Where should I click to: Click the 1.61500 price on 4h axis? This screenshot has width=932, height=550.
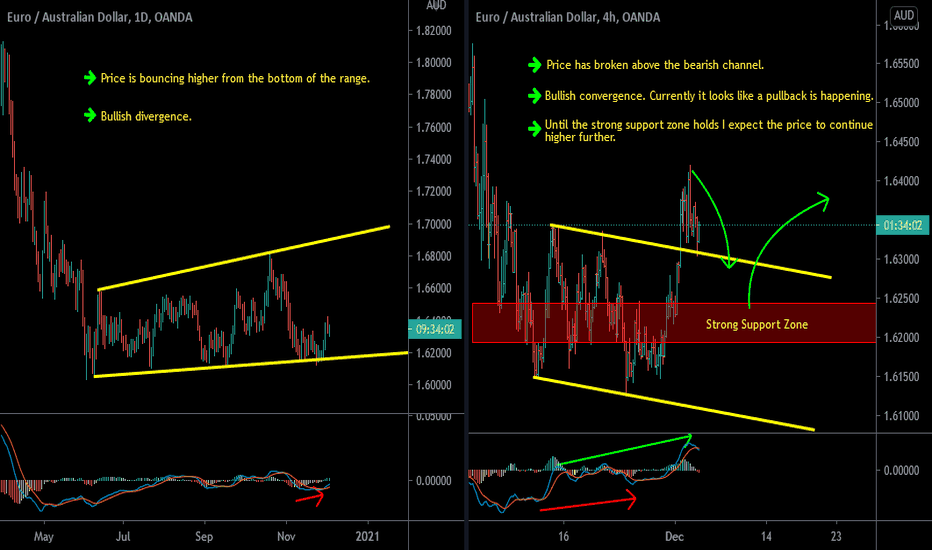[x=901, y=377]
